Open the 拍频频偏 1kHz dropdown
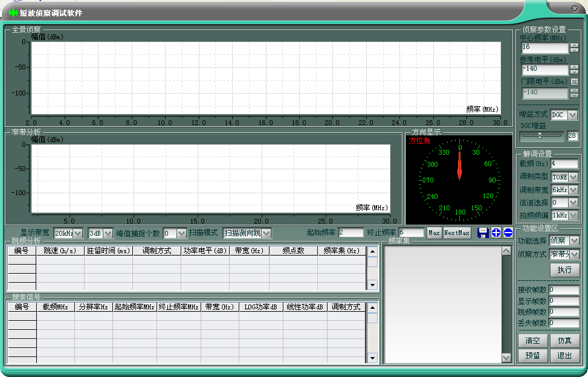 coord(573,216)
